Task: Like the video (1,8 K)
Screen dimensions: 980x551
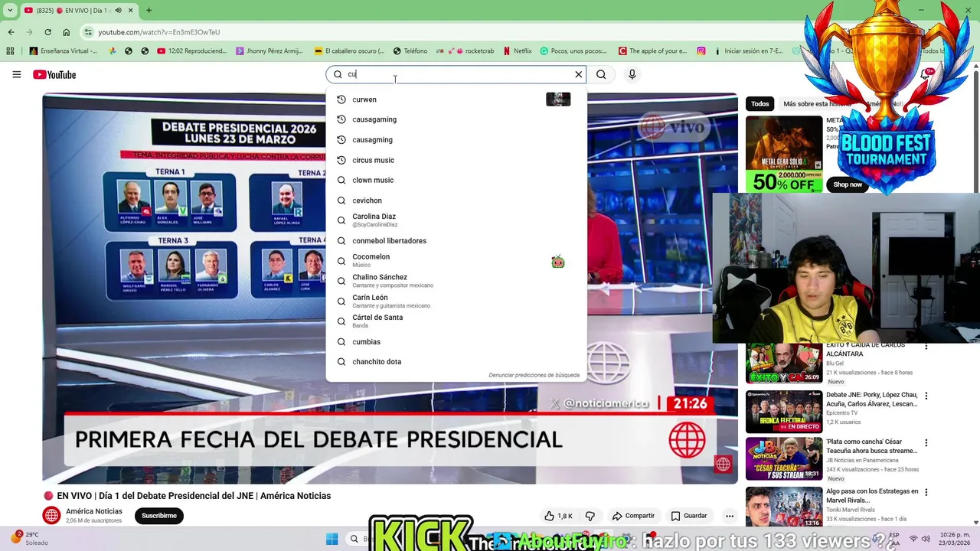Action: click(559, 516)
